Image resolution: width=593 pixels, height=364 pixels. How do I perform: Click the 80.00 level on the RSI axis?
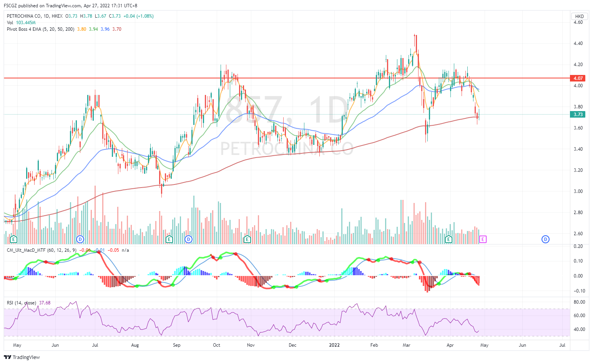point(580,302)
